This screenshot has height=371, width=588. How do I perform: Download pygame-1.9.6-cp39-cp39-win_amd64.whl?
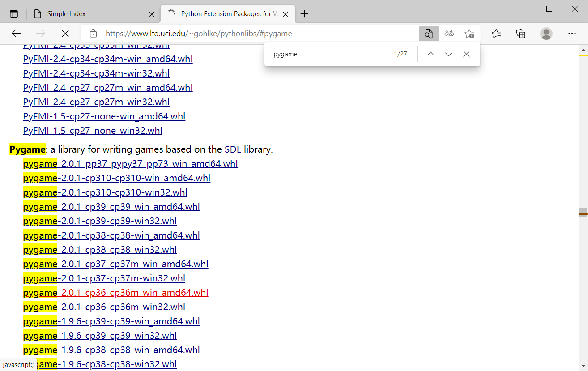tap(111, 321)
